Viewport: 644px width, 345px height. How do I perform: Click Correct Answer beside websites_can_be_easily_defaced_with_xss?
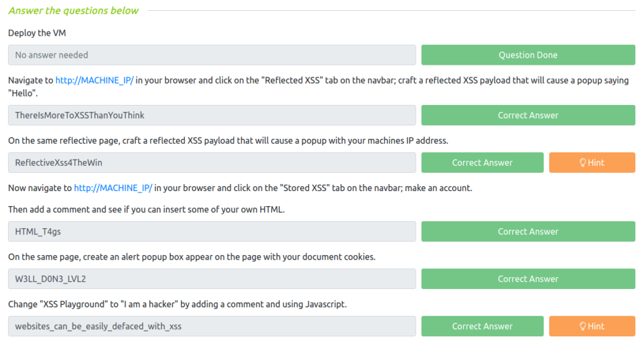[482, 326]
